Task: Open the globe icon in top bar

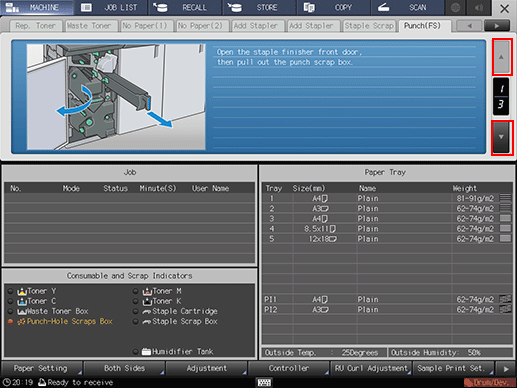Action: (456, 7)
